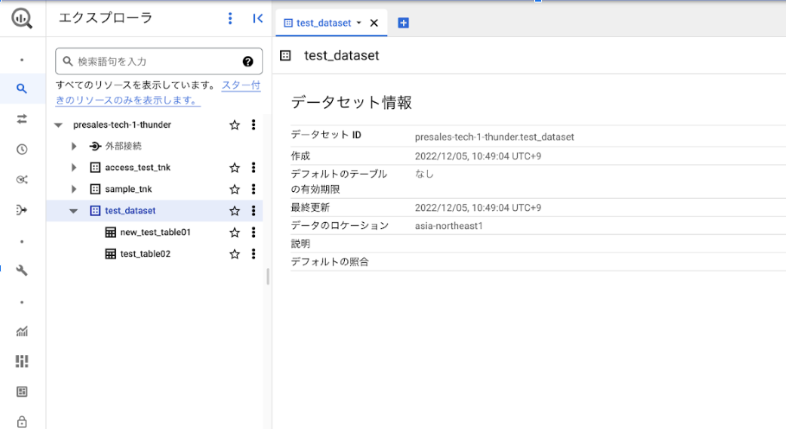Open the three-dot menu for new_test_table01
Screen dimensions: 786x429
(x=253, y=232)
